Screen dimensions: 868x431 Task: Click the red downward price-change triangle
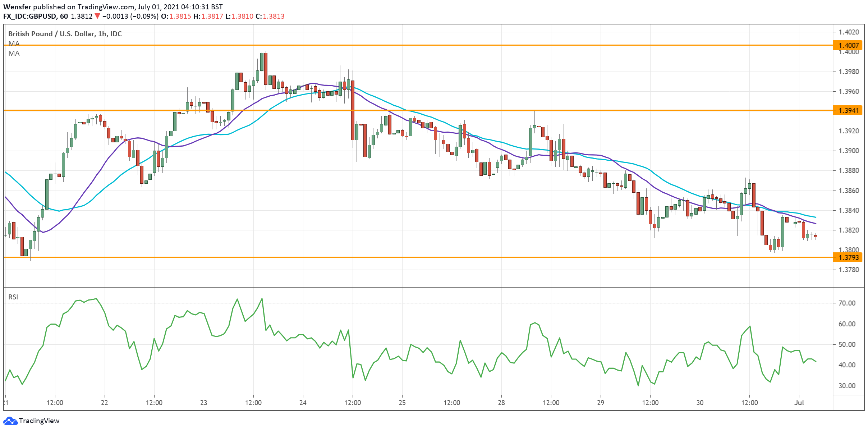pyautogui.click(x=97, y=16)
